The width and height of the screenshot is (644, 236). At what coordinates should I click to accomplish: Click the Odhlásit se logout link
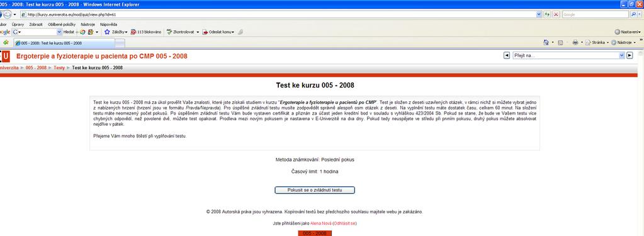(345, 223)
